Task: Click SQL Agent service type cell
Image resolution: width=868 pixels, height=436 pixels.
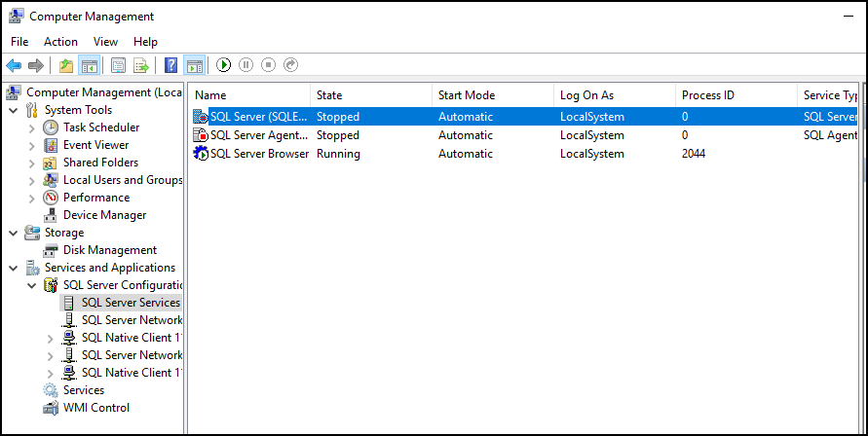Action: [x=830, y=135]
